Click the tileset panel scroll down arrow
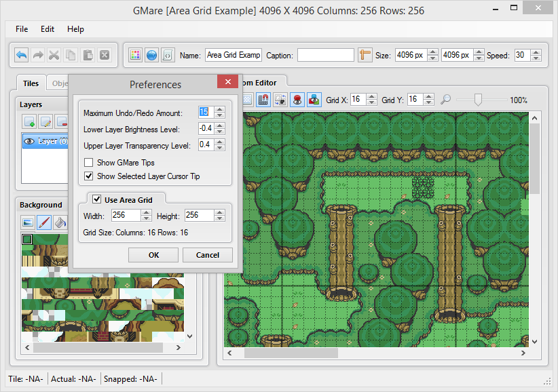 [x=190, y=336]
